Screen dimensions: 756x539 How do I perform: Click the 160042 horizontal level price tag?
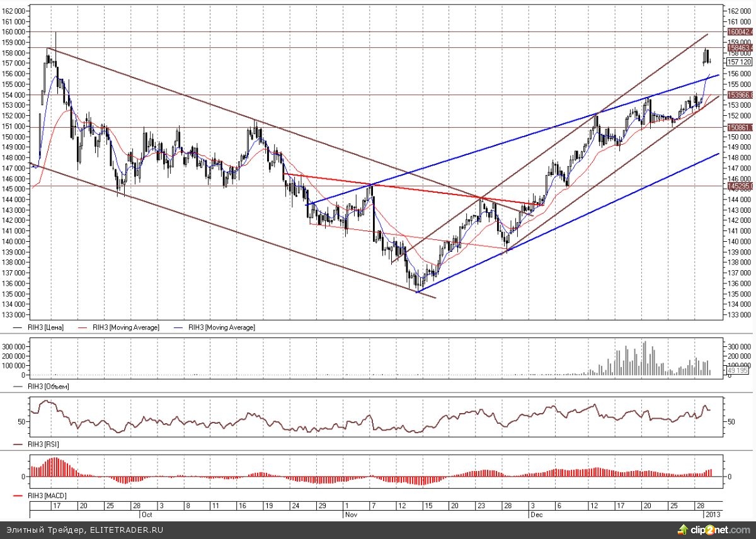[738, 31]
